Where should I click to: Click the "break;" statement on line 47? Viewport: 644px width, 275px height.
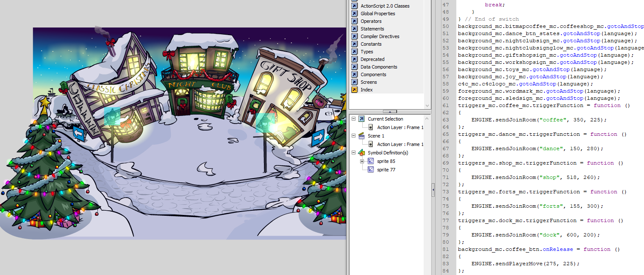[495, 5]
